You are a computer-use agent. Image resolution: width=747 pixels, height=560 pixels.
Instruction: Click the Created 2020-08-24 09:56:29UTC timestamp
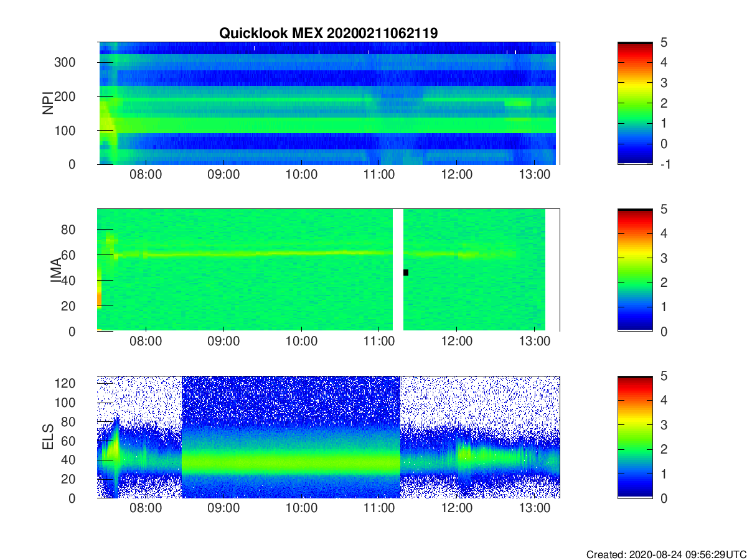coord(666,554)
